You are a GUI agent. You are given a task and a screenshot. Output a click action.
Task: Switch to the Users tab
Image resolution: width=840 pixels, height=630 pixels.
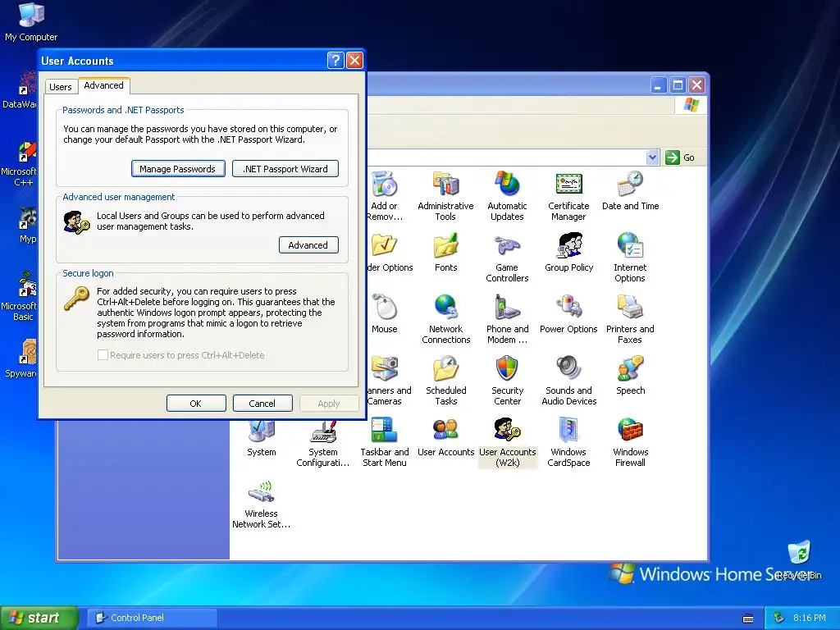[x=61, y=87]
